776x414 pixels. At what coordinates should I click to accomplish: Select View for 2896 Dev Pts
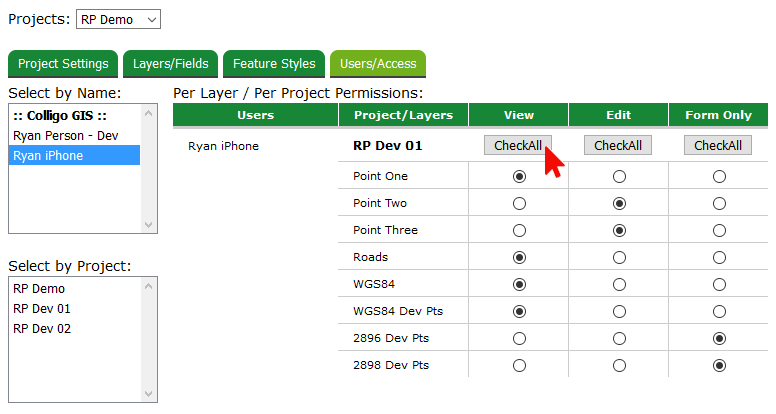pos(519,339)
